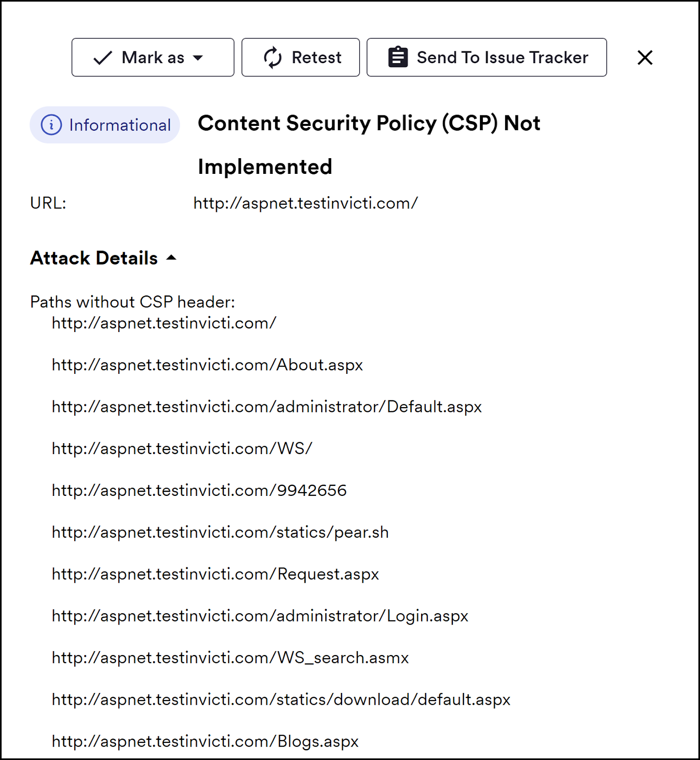Click the Informational severity badge
700x760 pixels.
(105, 125)
